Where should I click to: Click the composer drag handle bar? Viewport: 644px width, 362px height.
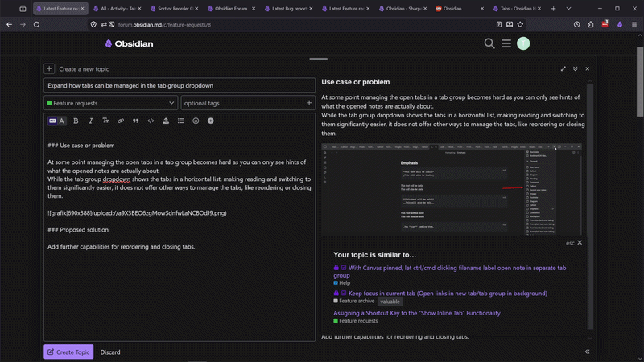pos(318,59)
